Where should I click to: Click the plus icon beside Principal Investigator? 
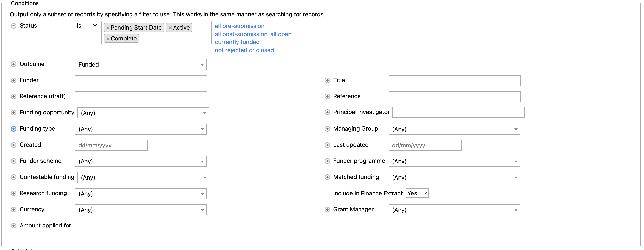pyautogui.click(x=327, y=112)
